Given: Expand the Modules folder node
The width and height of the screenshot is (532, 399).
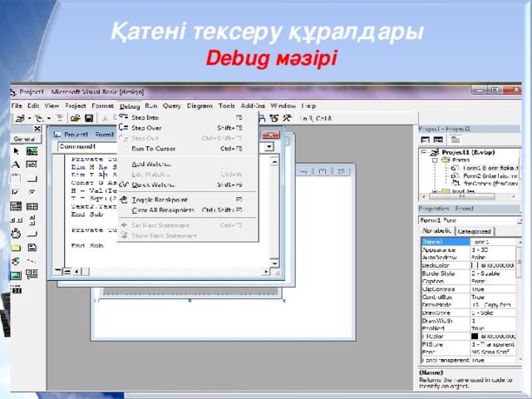Looking at the screenshot, I should (x=435, y=191).
